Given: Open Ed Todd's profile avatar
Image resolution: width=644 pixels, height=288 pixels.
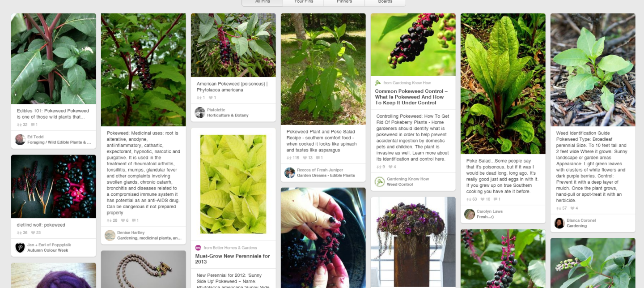Looking at the screenshot, I should point(20,139).
